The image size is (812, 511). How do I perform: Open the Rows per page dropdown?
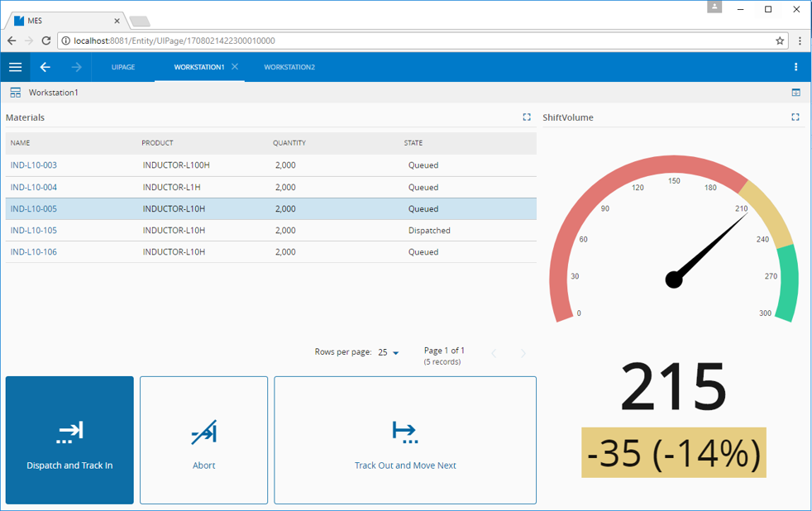[x=389, y=353]
